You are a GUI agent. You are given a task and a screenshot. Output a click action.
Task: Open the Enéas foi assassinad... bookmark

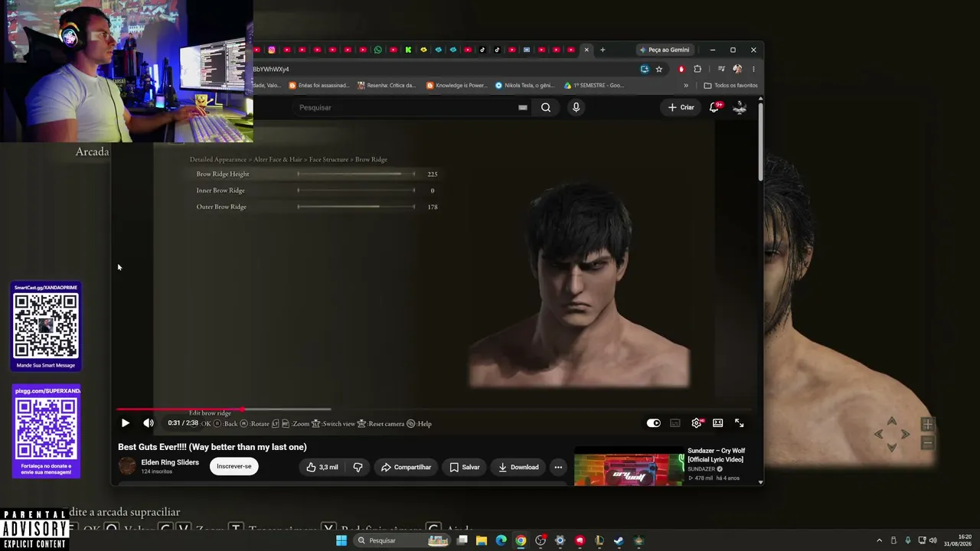[318, 86]
